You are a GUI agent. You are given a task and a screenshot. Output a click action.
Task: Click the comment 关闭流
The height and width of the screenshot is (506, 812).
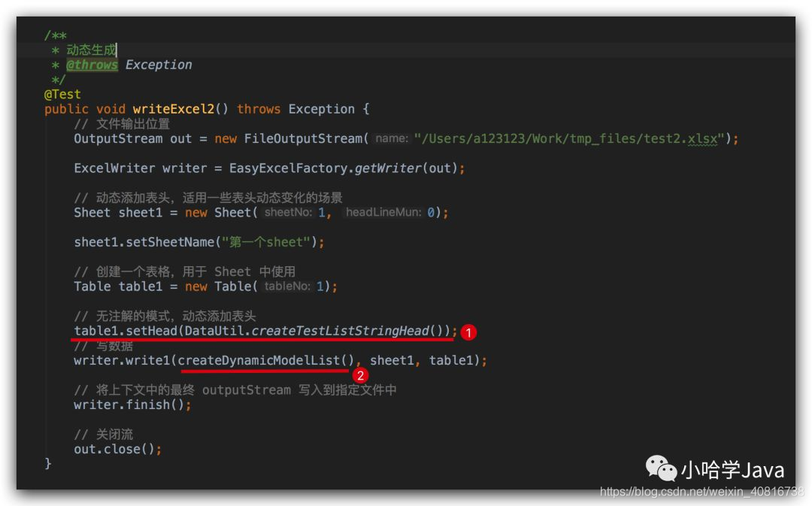(104, 434)
